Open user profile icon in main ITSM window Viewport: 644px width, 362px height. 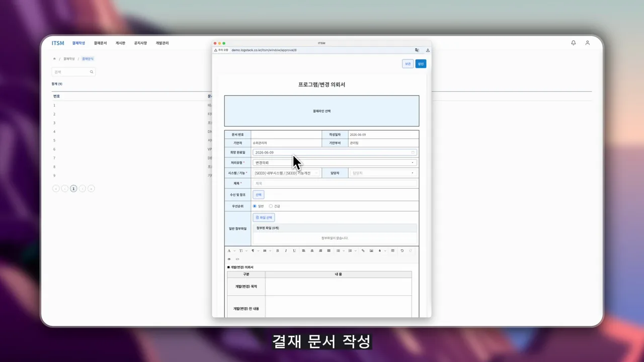click(587, 43)
